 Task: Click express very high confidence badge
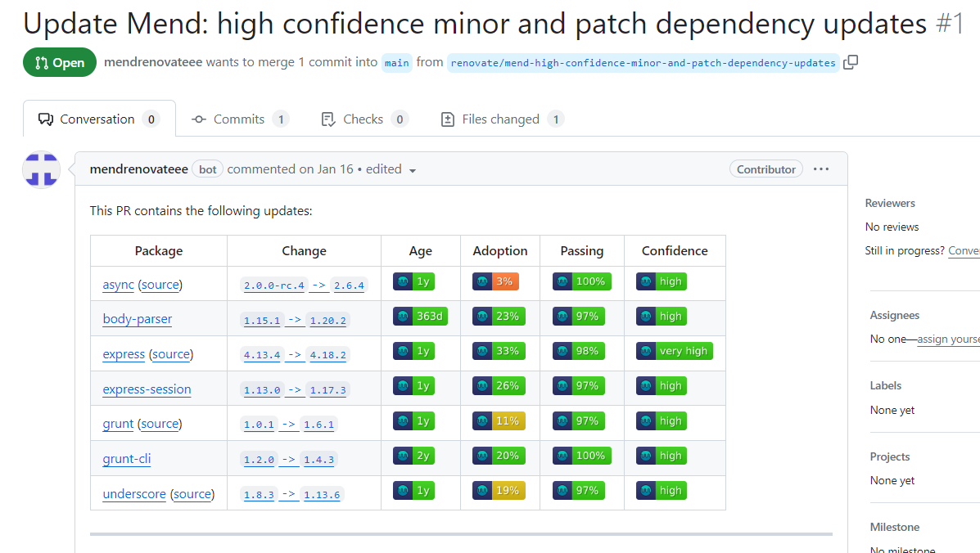click(x=674, y=352)
